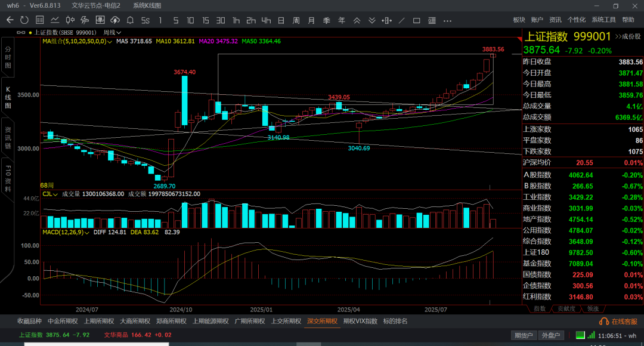The height and width of the screenshot is (346, 644).
Task: Select the 10-minute period
Action: [x=191, y=20]
